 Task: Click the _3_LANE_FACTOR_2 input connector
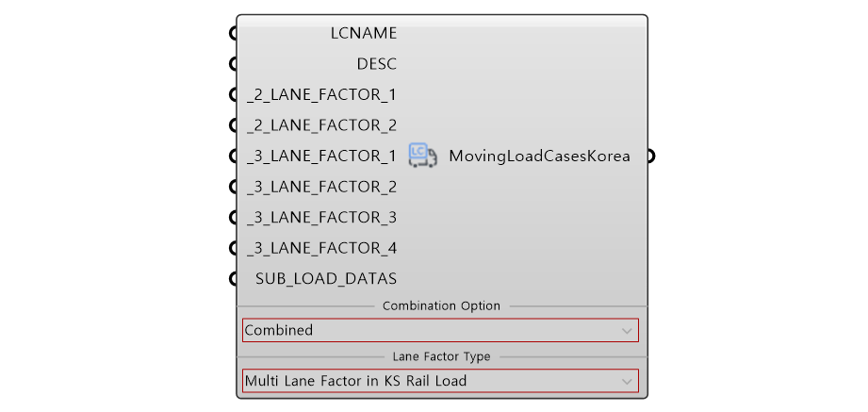tap(233, 188)
